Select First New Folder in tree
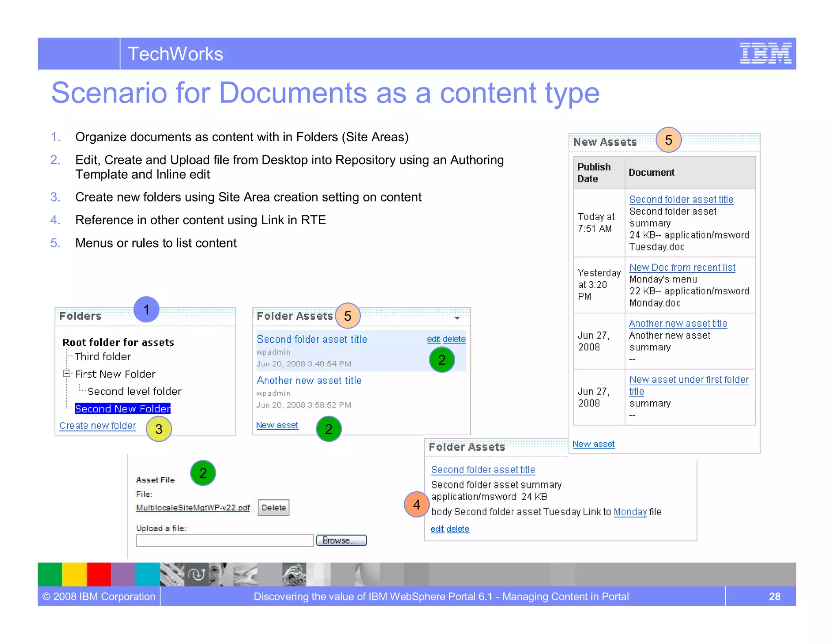 [x=115, y=374]
